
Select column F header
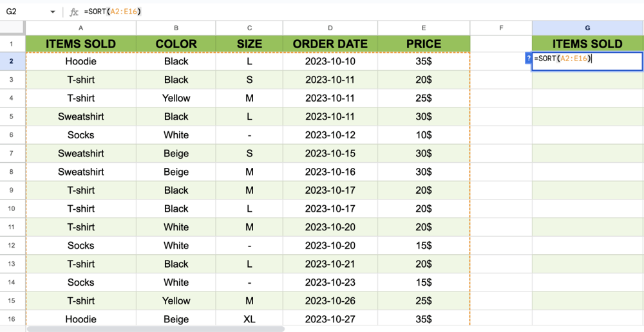point(500,28)
